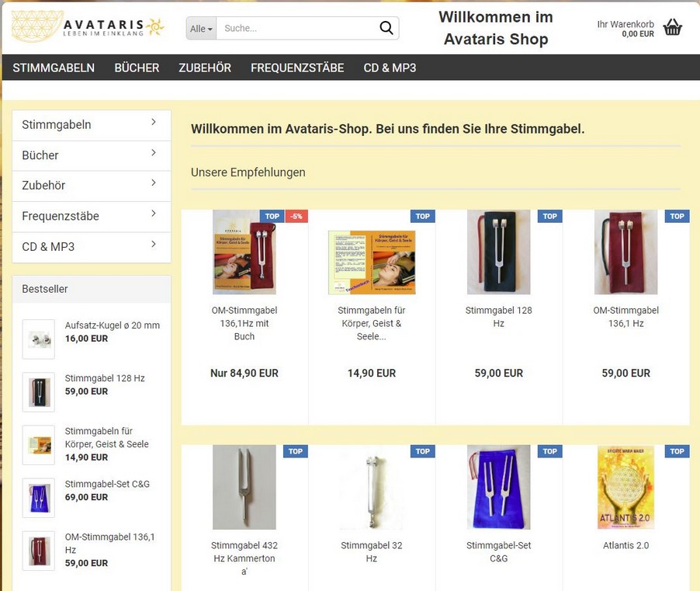This screenshot has height=591, width=700.
Task: Expand the Frequenzstäbe sidebar chevron
Action: 154,214
